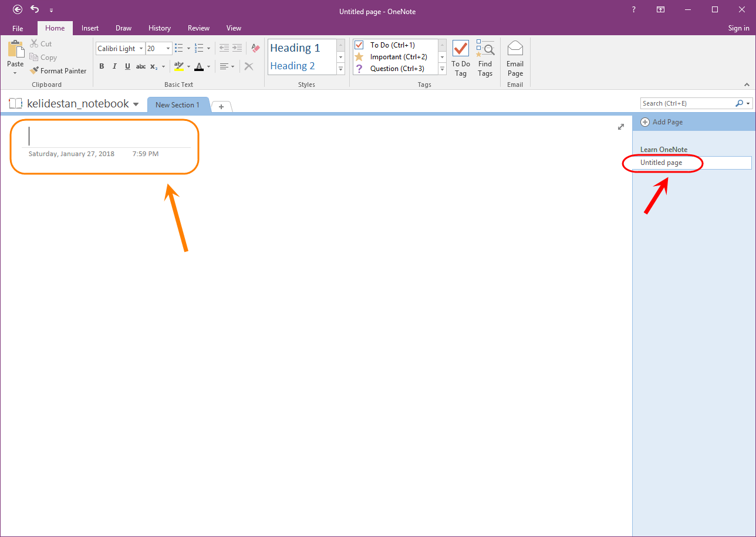756x537 pixels.
Task: Click in Search (Ctrl+E) box
Action: 687,103
